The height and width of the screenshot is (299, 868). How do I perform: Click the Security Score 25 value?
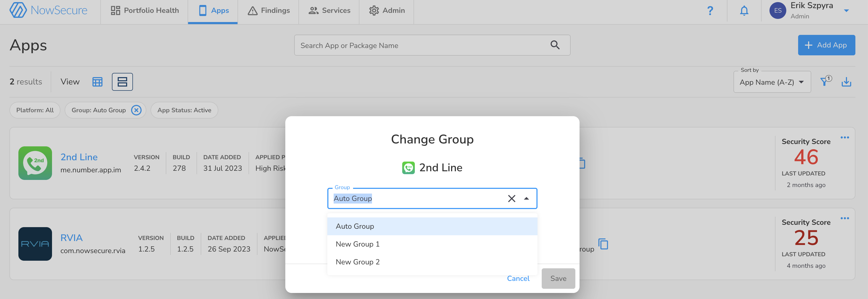806,238
